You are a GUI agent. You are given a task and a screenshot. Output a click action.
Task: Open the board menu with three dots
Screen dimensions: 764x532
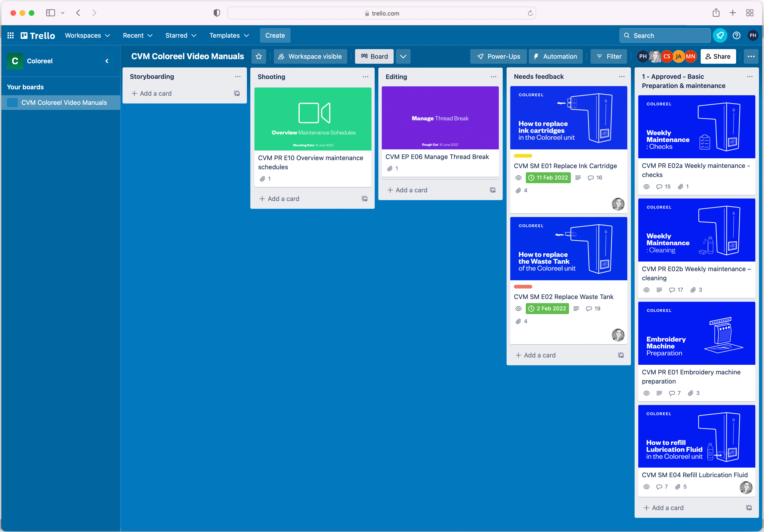(x=751, y=56)
